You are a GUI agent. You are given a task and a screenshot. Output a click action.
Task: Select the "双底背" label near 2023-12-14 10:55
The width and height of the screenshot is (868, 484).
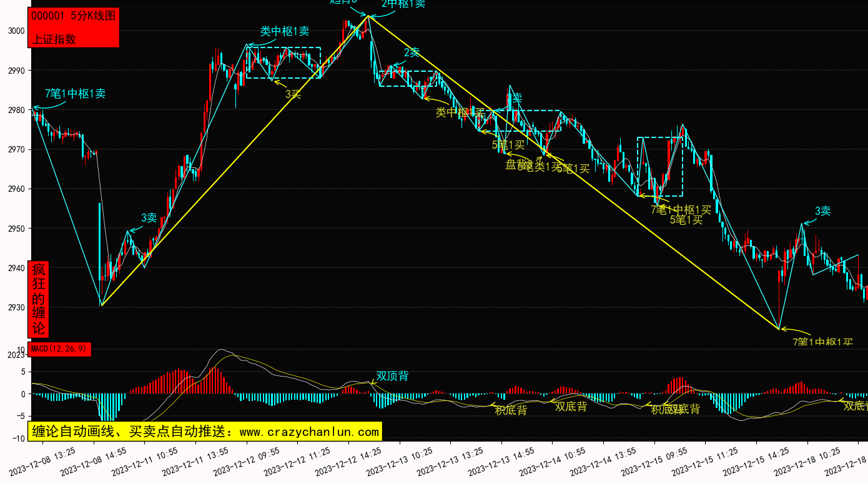coord(571,407)
